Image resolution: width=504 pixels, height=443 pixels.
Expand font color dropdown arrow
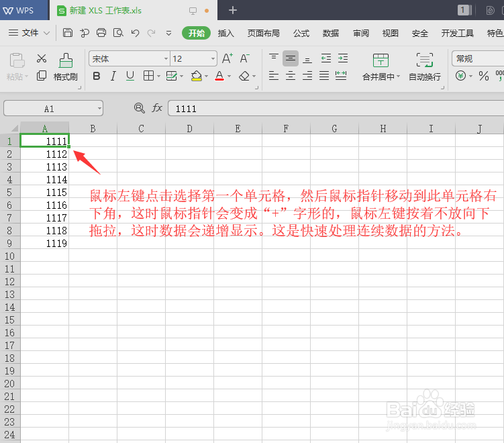(229, 77)
